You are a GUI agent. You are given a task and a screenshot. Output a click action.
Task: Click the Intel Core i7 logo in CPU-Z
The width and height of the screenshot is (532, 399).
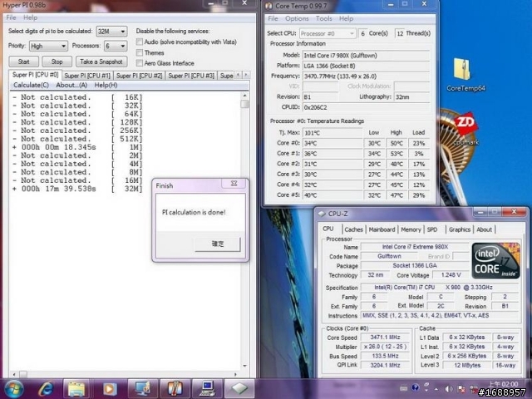(495, 260)
